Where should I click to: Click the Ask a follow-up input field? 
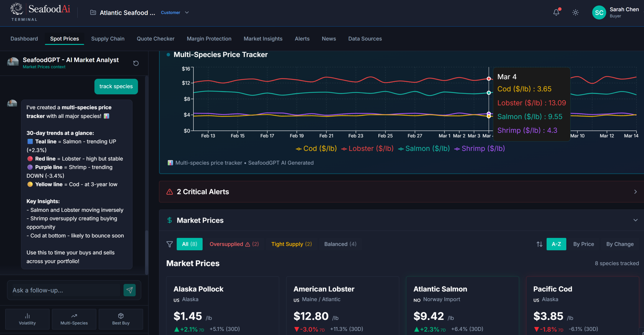tap(65, 290)
